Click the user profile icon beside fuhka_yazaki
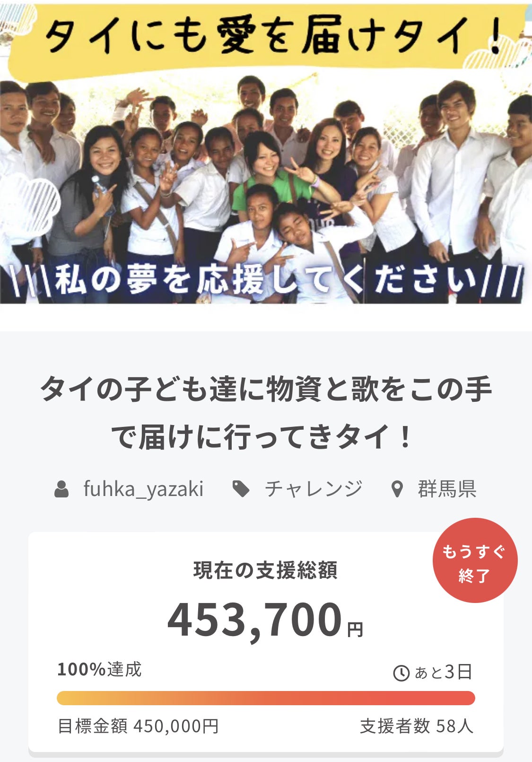This screenshot has height=762, width=532. click(61, 489)
